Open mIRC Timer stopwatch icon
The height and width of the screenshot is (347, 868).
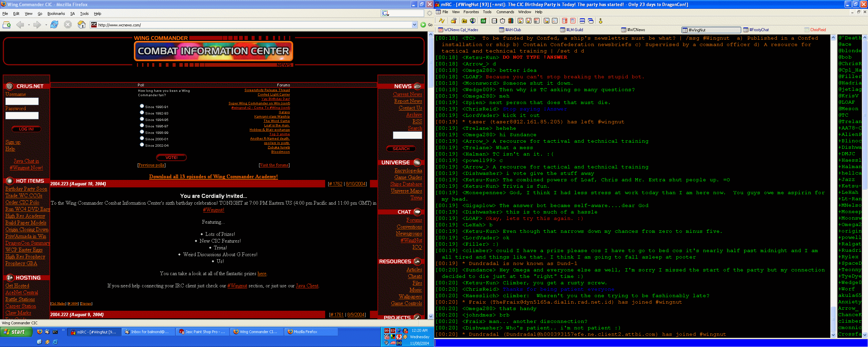tap(502, 21)
